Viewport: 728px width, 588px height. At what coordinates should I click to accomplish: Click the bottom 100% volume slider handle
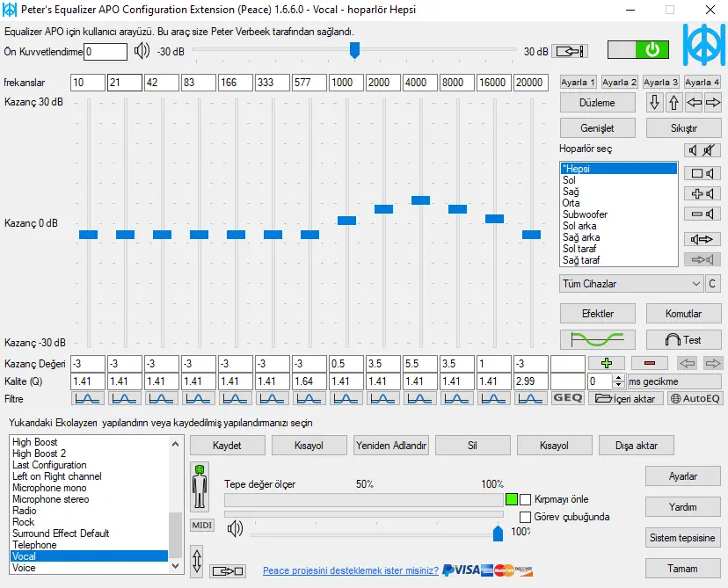click(x=498, y=533)
